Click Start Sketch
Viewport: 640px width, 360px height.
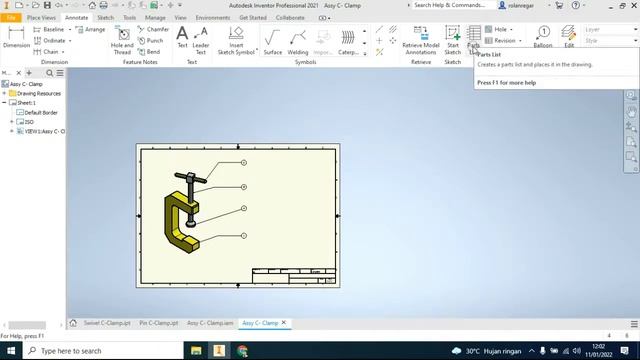tap(453, 40)
